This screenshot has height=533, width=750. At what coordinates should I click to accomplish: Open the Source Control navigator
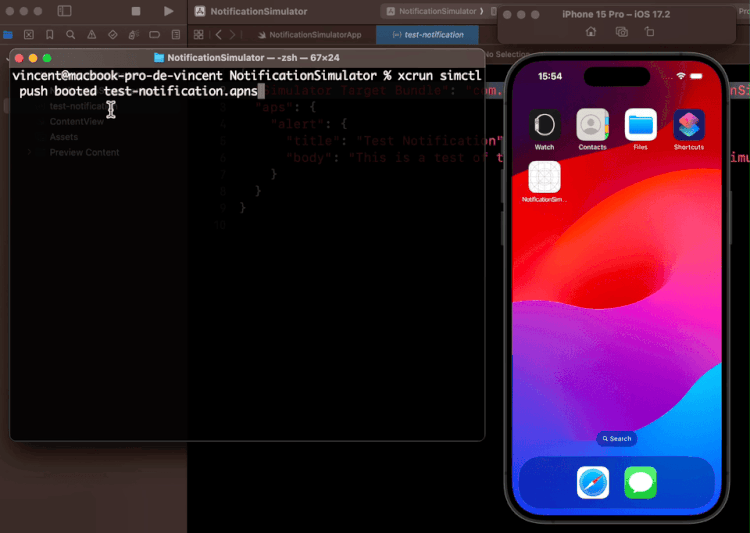(29, 34)
